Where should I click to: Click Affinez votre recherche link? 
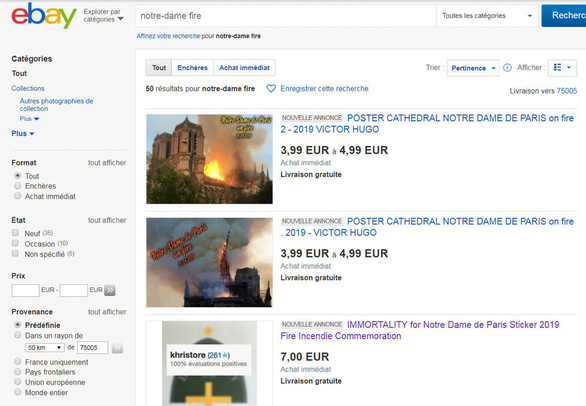(x=168, y=36)
